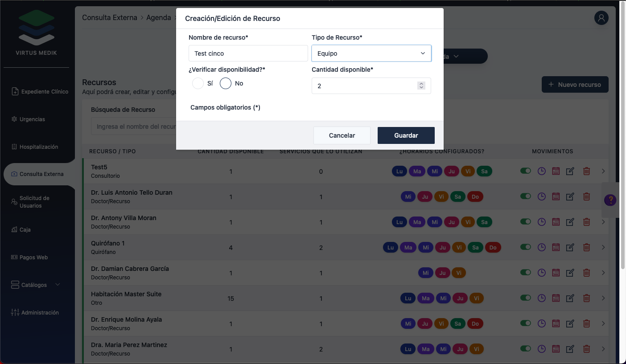Expand the Dr. Damian Cabrera García row chevron
The height and width of the screenshot is (364, 626).
click(x=603, y=273)
